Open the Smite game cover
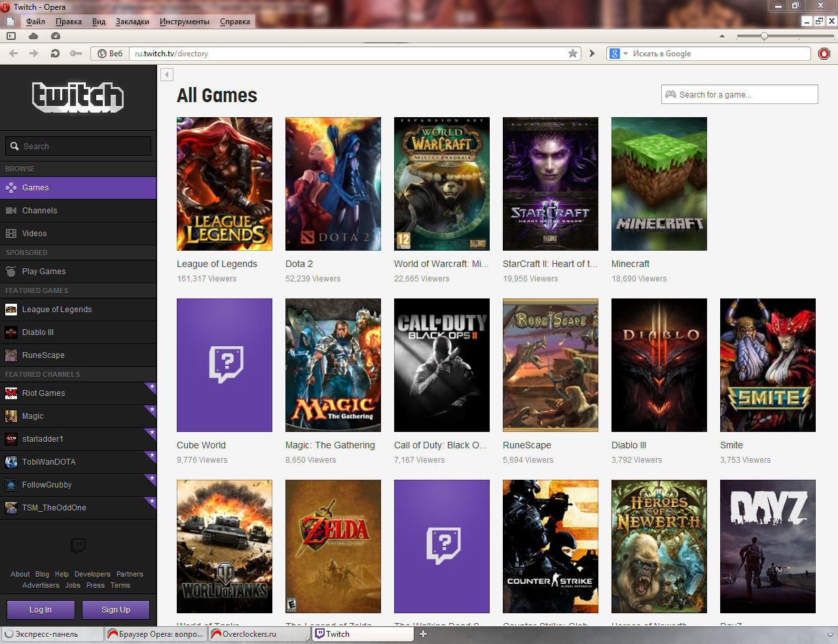The height and width of the screenshot is (644, 838). pos(768,365)
